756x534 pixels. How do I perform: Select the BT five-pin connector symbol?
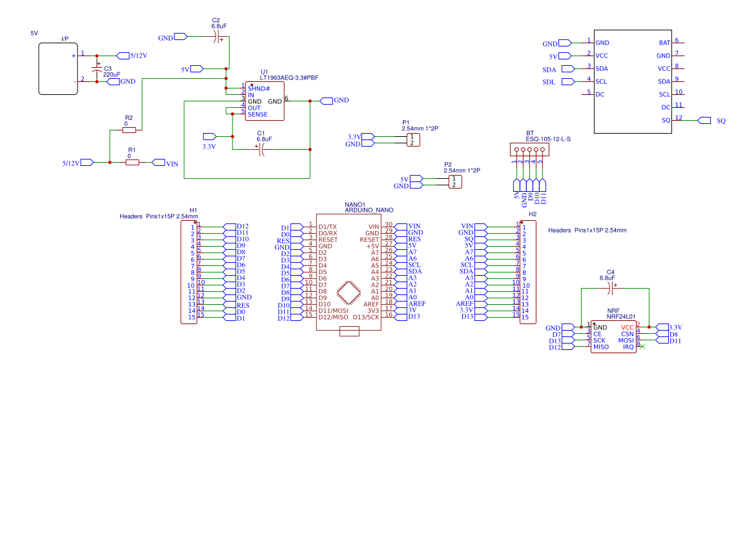(x=529, y=150)
